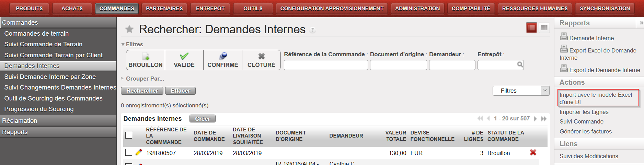The height and width of the screenshot is (165, 644).
Task: Go to first page arrow
Action: coord(480,118)
